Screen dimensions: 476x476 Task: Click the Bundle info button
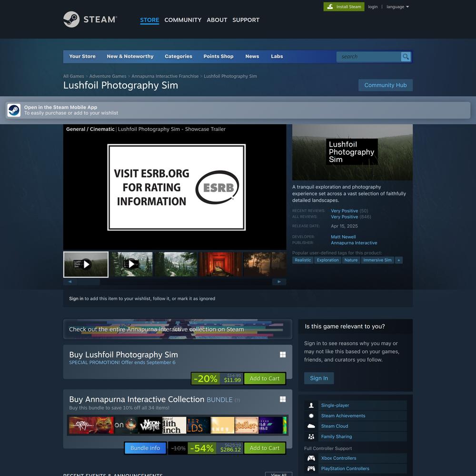(145, 448)
